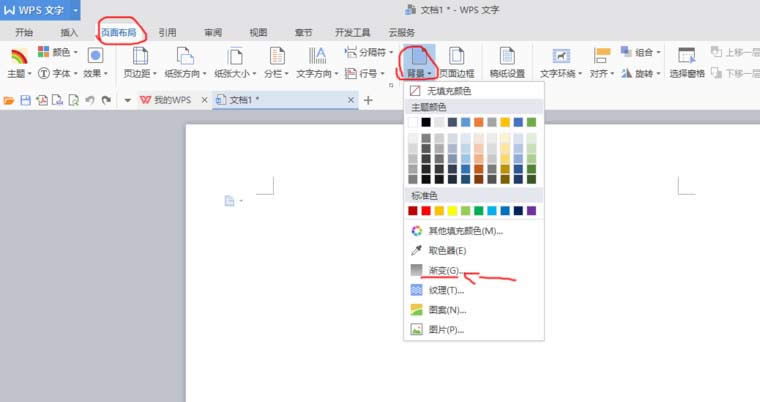
Task: Close the 文档1 document tab
Action: (x=351, y=100)
